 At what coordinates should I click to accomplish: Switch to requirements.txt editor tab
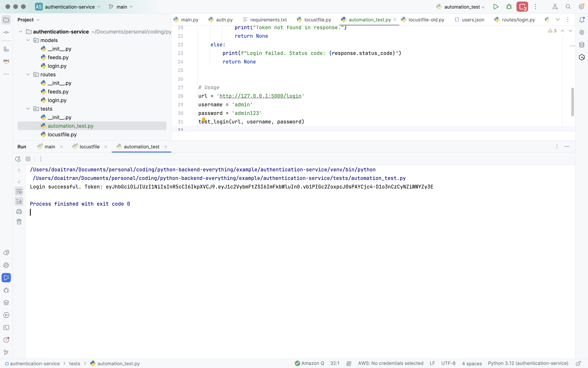tap(265, 20)
